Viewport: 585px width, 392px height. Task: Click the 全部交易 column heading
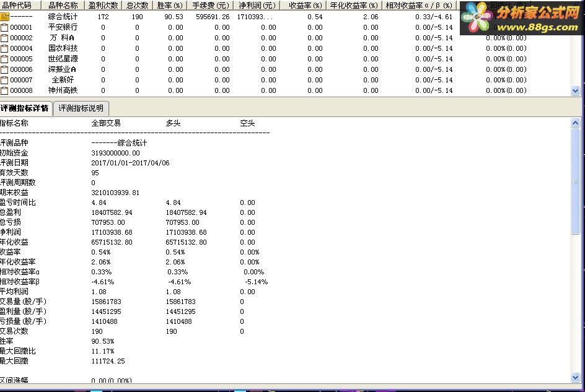pyautogui.click(x=106, y=123)
